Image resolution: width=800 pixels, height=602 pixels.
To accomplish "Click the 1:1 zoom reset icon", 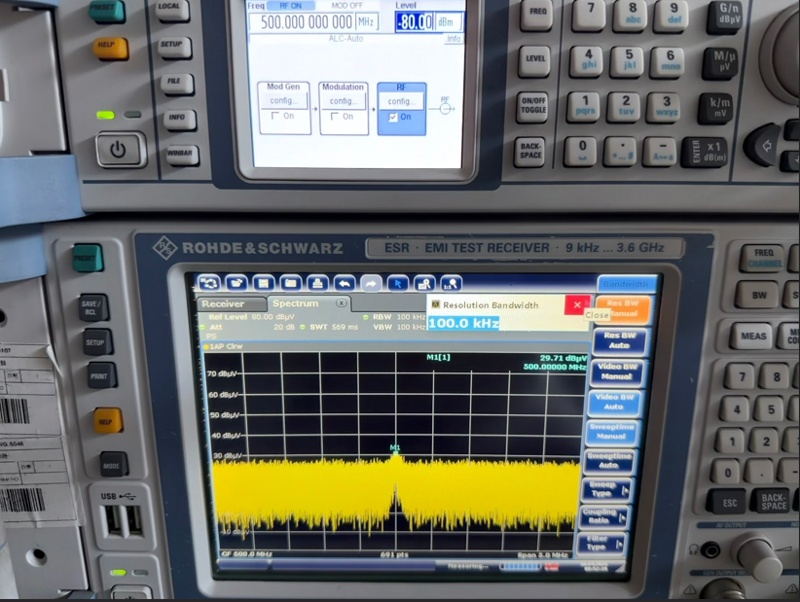I will pos(451,283).
